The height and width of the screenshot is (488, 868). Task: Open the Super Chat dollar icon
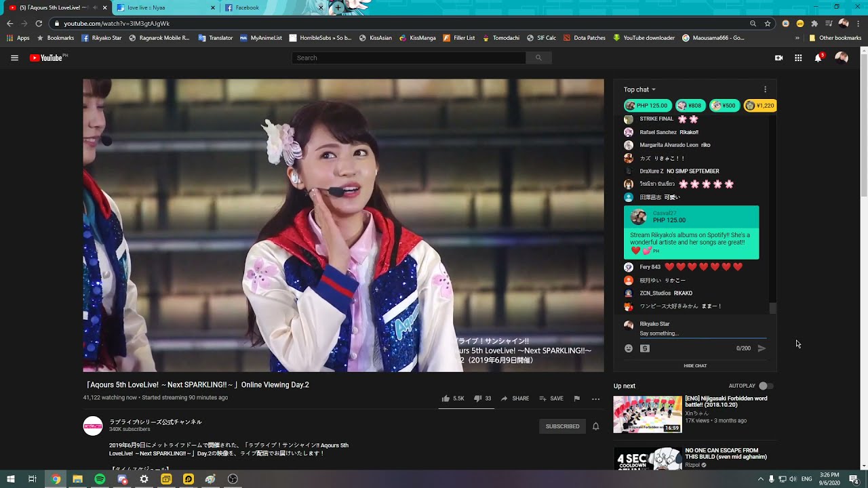pyautogui.click(x=645, y=348)
